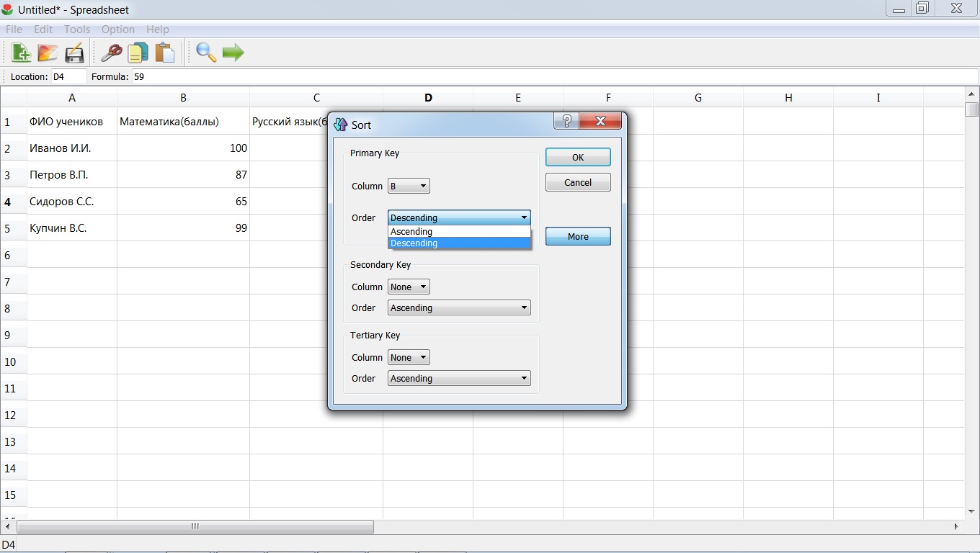980x553 pixels.
Task: Maximize the Spreadsheet window
Action: click(x=922, y=9)
